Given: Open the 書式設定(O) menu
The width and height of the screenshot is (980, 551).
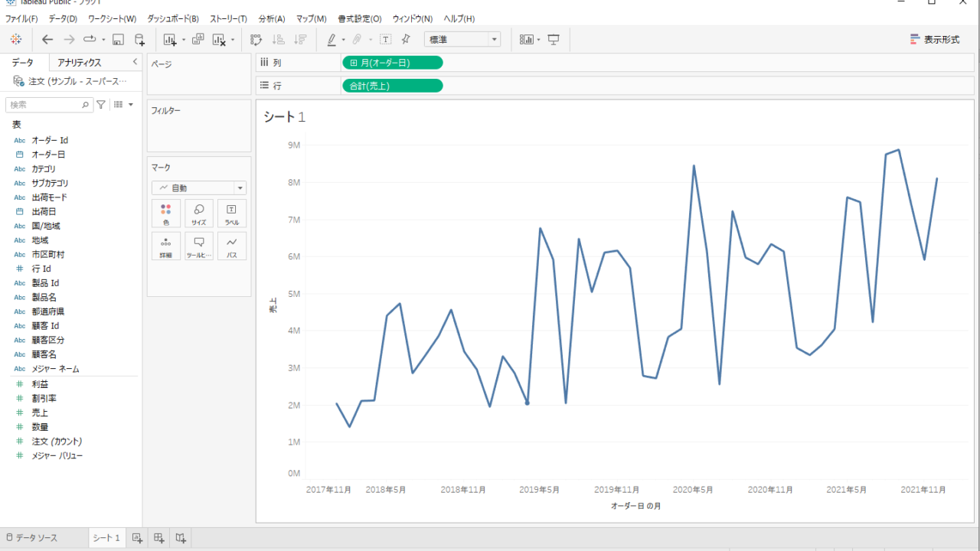Looking at the screenshot, I should pyautogui.click(x=360, y=18).
